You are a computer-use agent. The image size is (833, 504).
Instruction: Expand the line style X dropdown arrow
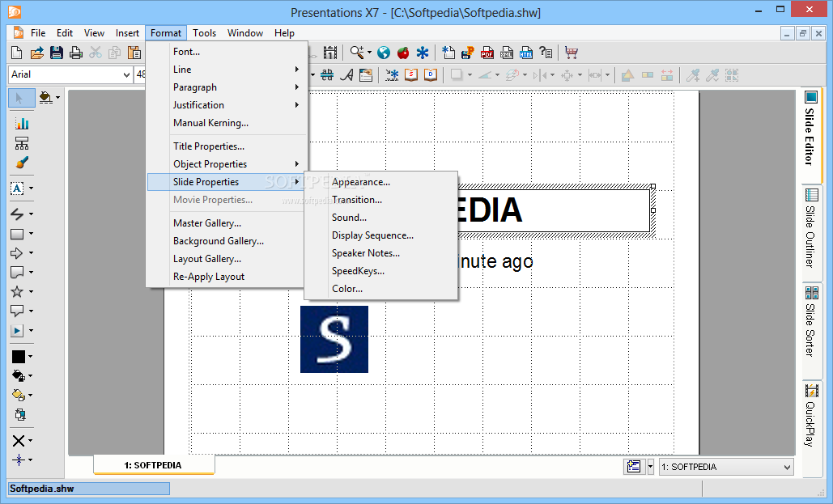(30, 440)
